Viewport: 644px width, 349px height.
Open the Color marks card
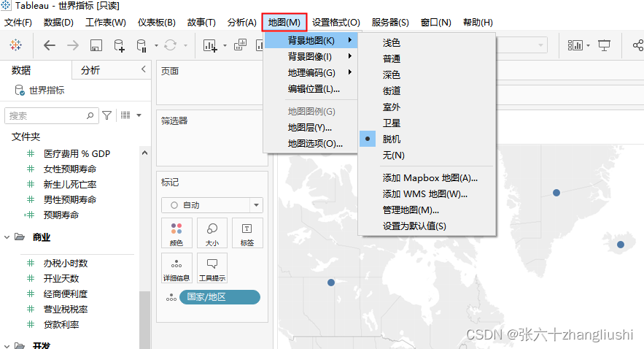[x=176, y=233]
